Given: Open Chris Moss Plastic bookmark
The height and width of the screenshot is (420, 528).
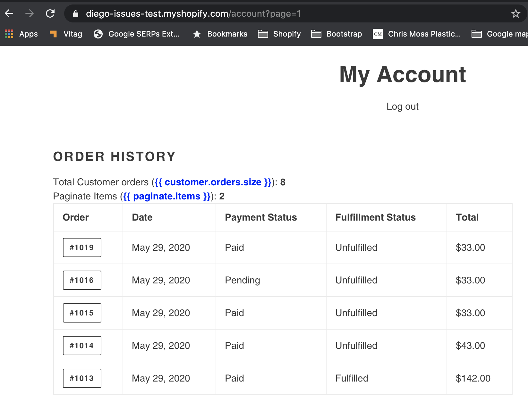Looking at the screenshot, I should (x=417, y=34).
